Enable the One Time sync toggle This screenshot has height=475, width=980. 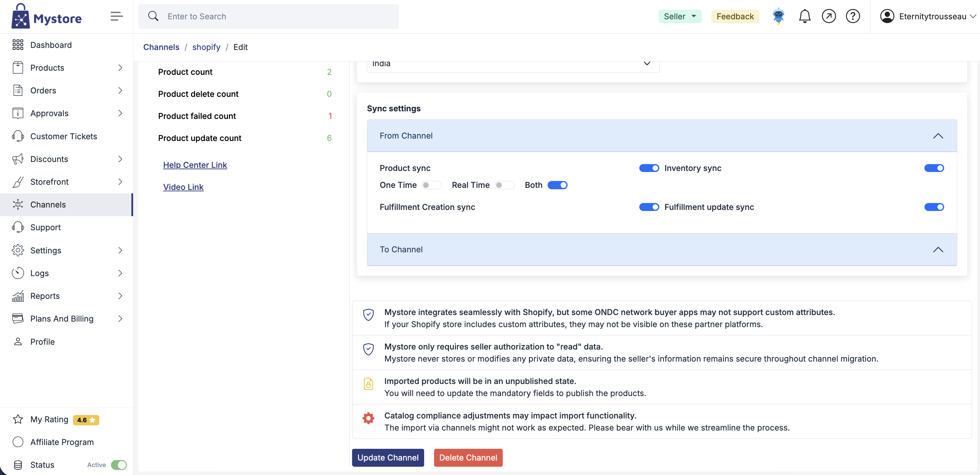[x=431, y=185]
